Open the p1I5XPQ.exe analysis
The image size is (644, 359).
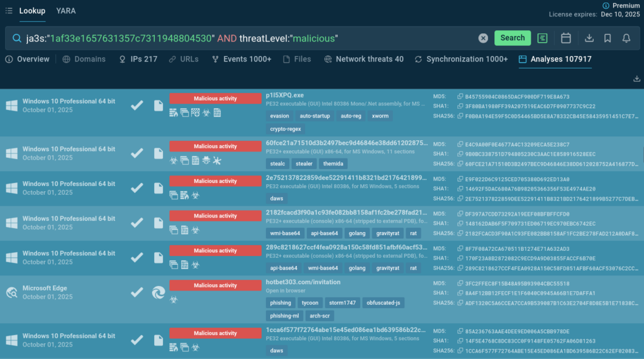click(284, 96)
